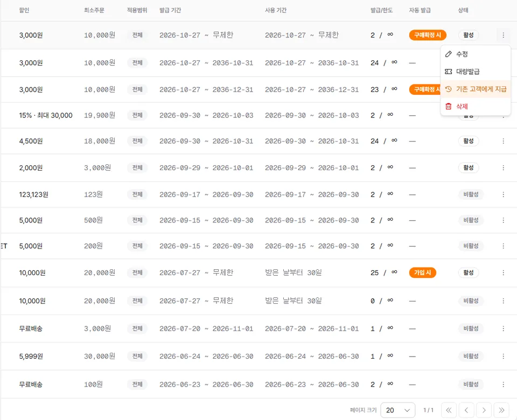Select 대량발급 in the context menu

476,72
